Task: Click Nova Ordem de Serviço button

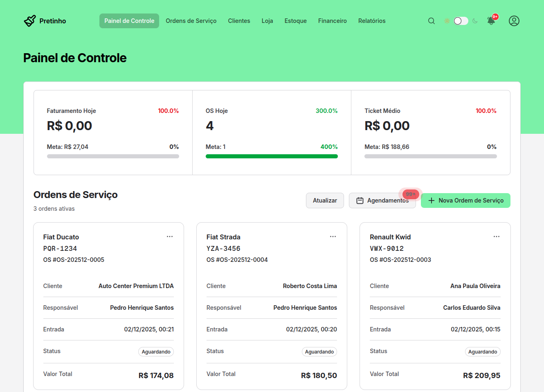Action: [x=465, y=201]
